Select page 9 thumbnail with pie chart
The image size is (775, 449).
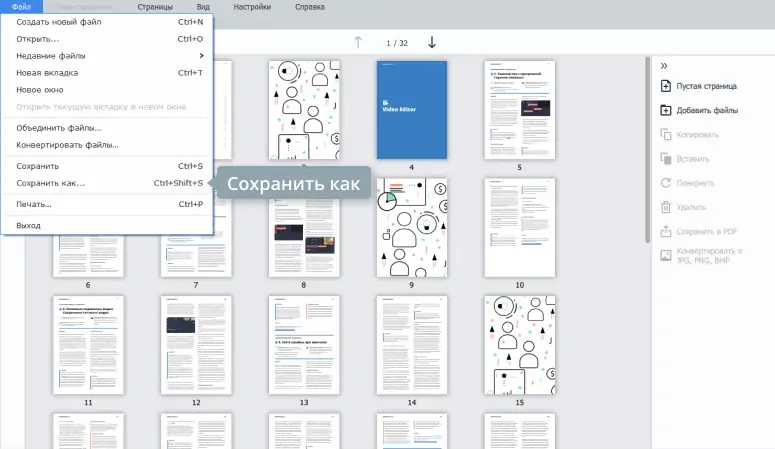pos(411,228)
